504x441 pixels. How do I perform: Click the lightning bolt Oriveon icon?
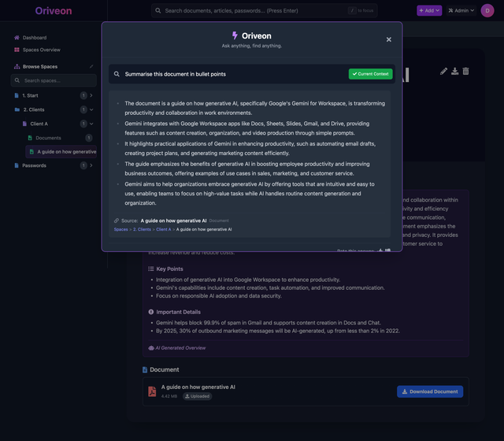point(235,35)
